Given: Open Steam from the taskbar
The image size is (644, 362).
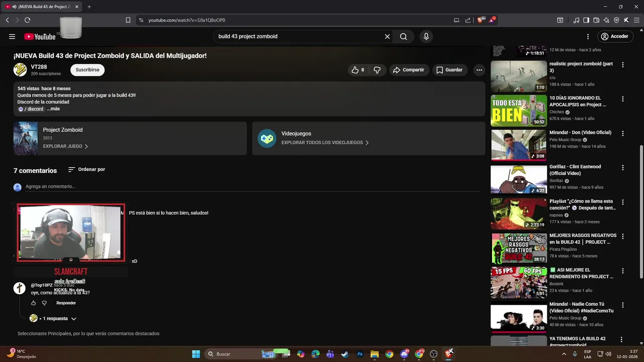Looking at the screenshot, I should click(345, 354).
